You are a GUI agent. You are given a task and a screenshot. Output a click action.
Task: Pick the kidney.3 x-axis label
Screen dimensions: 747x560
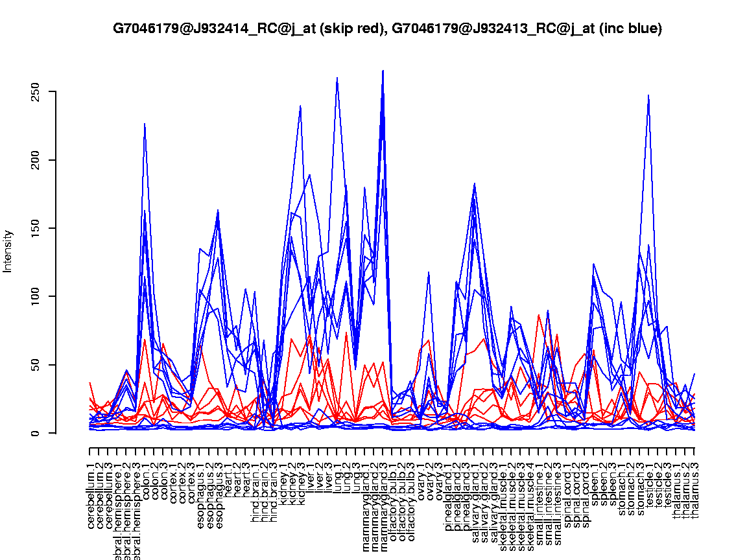[301, 482]
